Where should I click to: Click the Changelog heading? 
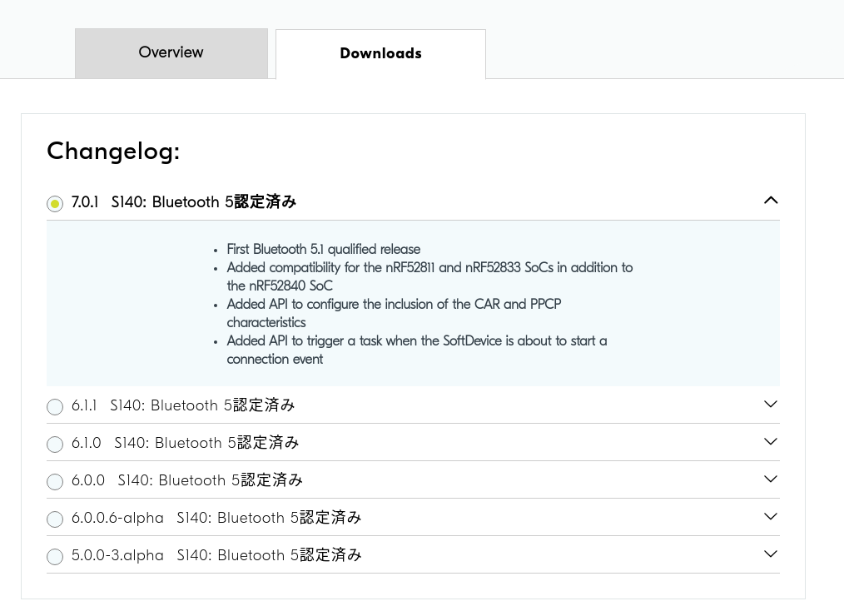112,152
